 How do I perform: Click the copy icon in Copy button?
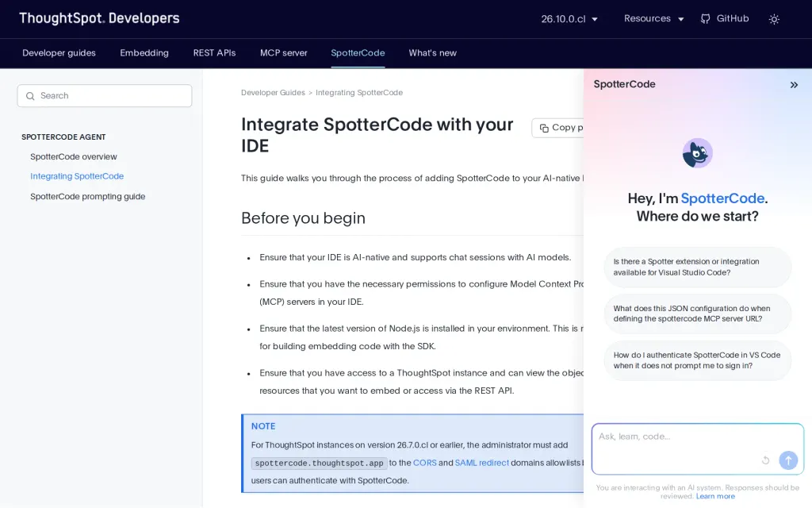[544, 128]
